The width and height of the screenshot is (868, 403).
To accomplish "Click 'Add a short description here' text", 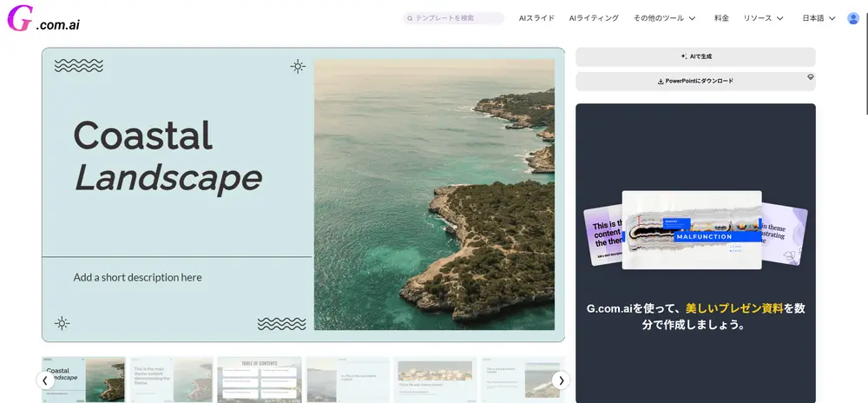I will [x=138, y=277].
